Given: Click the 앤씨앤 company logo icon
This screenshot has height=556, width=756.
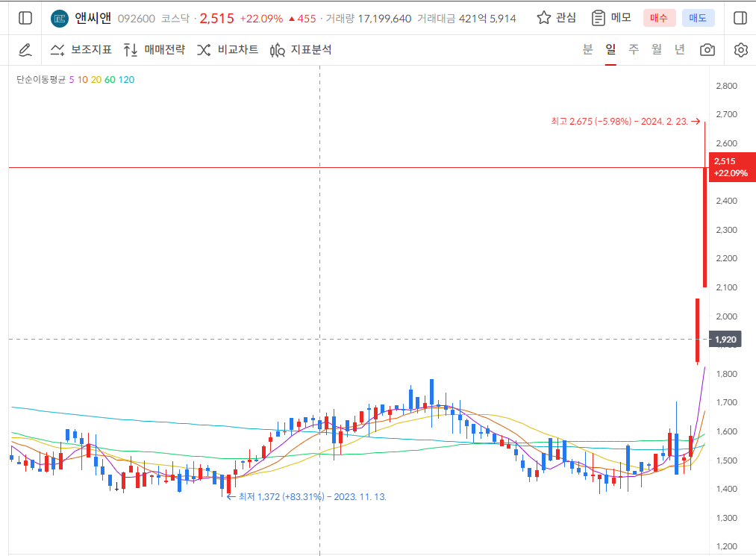Looking at the screenshot, I should [x=60, y=19].
